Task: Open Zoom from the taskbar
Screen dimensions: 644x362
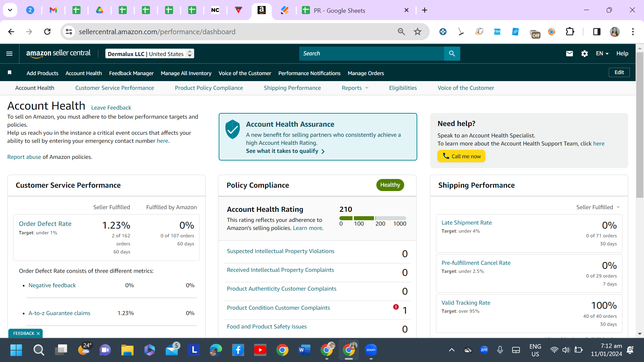Action: (x=371, y=350)
